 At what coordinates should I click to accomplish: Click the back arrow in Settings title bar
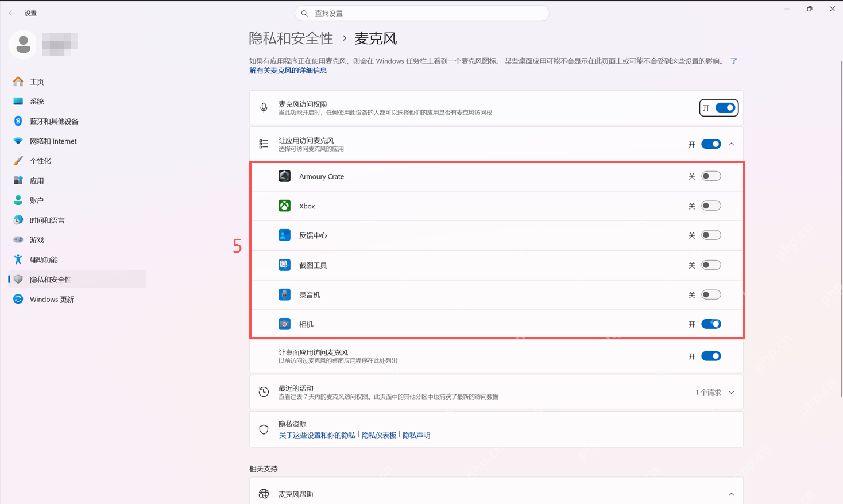coord(12,13)
